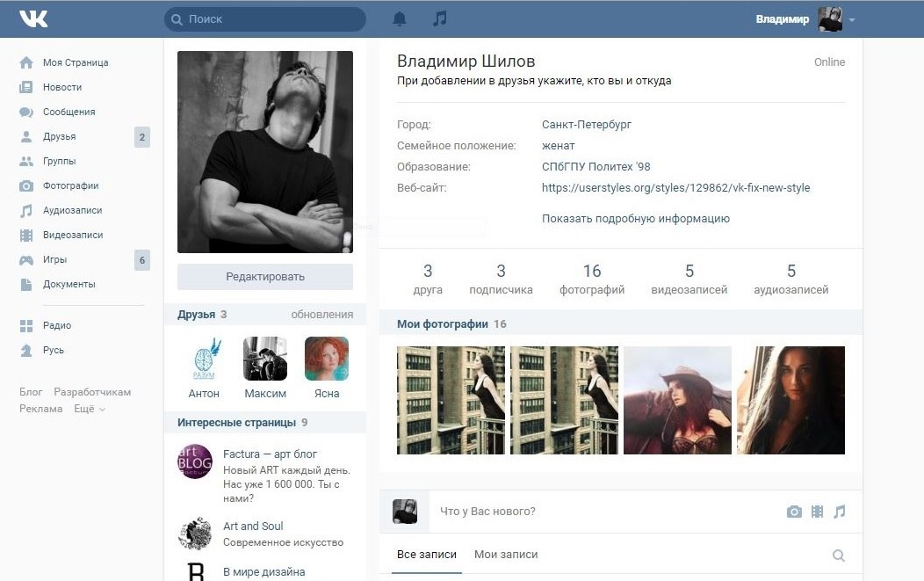
Task: Click the grid icon beside Радио
Action: [26, 325]
